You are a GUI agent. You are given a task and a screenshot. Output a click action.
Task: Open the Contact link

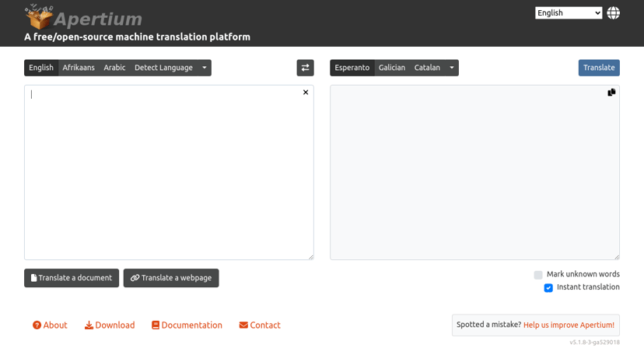coord(260,325)
